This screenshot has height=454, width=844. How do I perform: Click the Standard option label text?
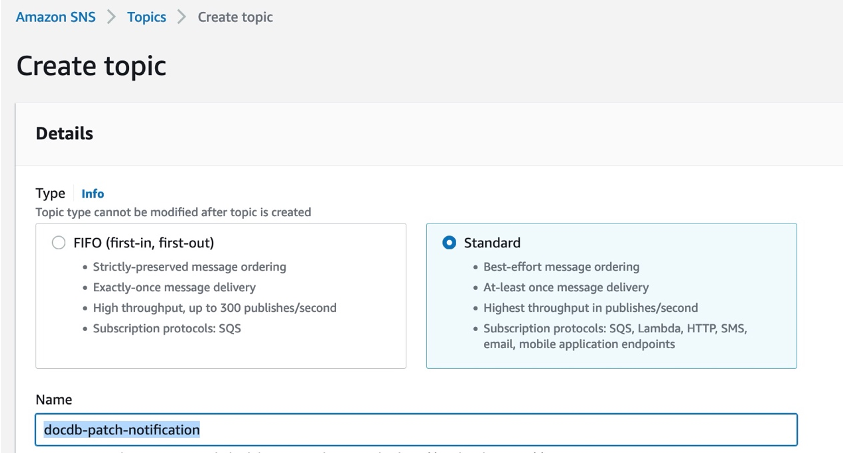492,243
